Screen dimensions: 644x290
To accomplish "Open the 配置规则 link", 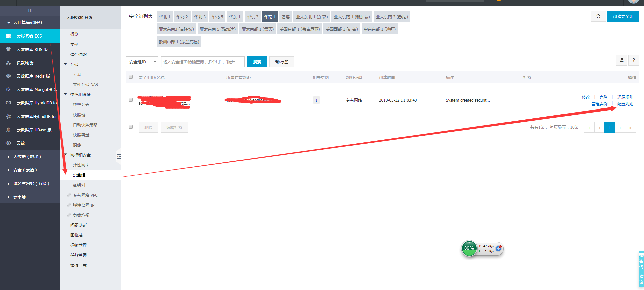I will 625,104.
